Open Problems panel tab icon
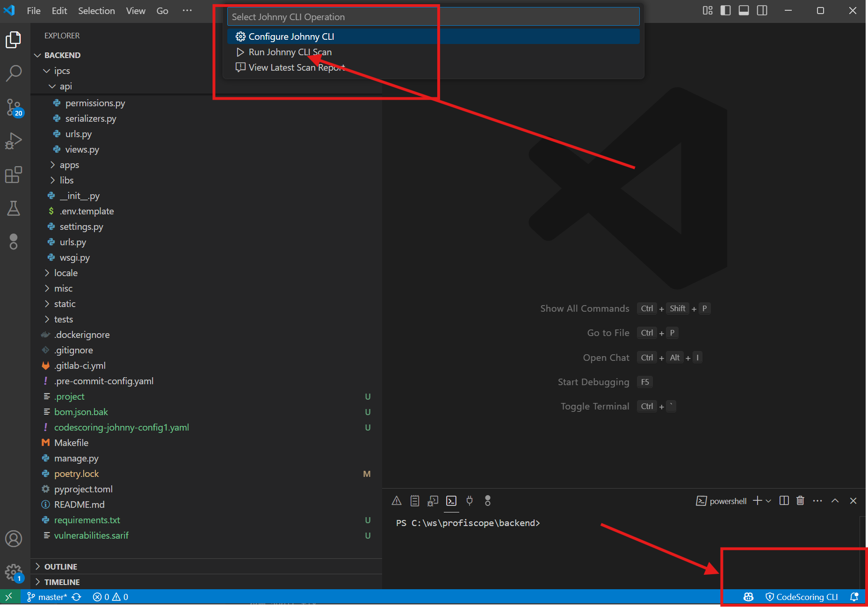The height and width of the screenshot is (607, 868). (x=397, y=501)
